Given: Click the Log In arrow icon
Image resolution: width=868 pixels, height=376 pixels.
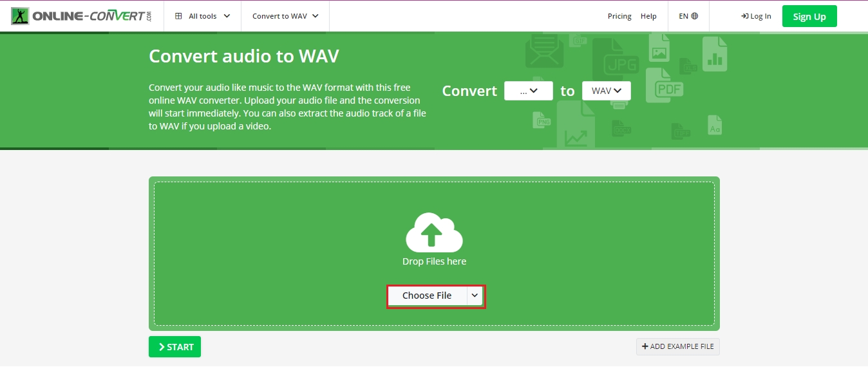Looking at the screenshot, I should [744, 16].
